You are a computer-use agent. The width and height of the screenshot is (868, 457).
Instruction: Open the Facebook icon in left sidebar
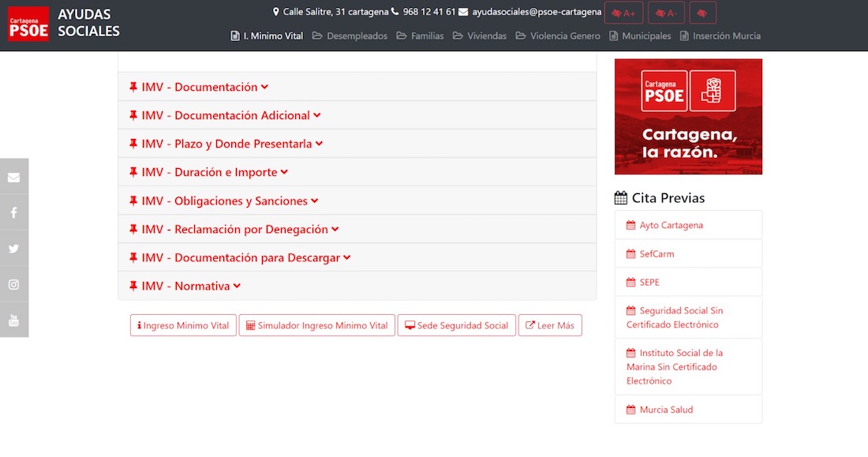point(13,213)
